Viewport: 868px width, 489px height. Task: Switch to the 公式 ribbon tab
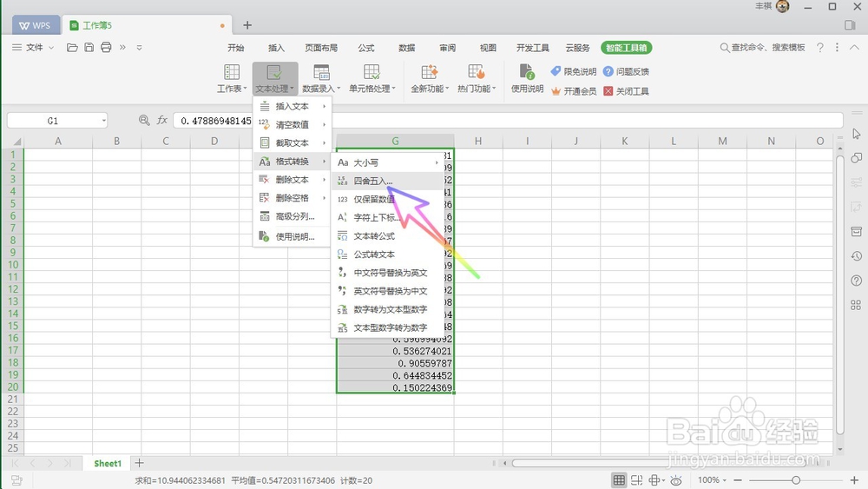click(x=366, y=48)
